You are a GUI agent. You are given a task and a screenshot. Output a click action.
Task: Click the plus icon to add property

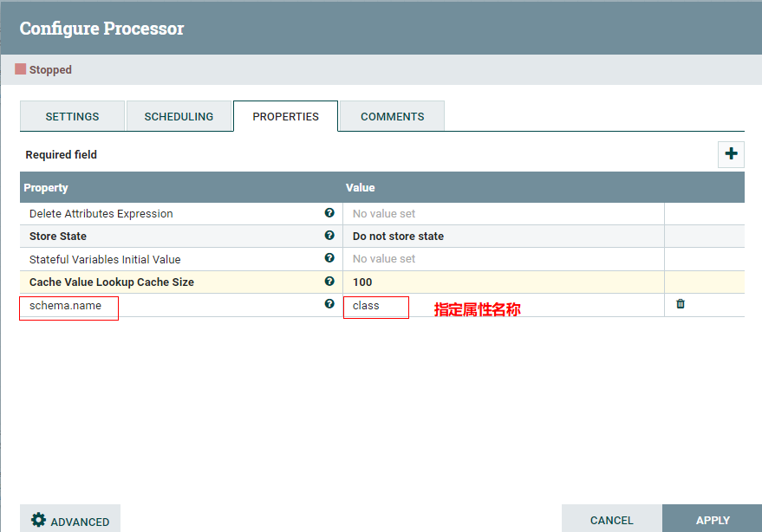coord(731,154)
